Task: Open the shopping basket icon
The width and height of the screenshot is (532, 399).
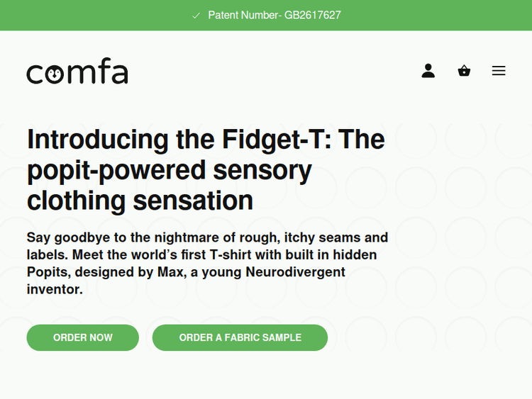Action: (x=464, y=71)
